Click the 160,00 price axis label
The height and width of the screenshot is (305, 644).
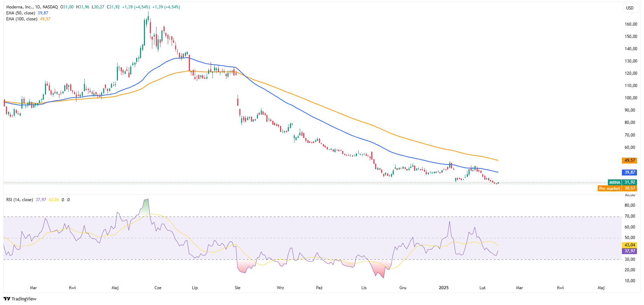[631, 24]
